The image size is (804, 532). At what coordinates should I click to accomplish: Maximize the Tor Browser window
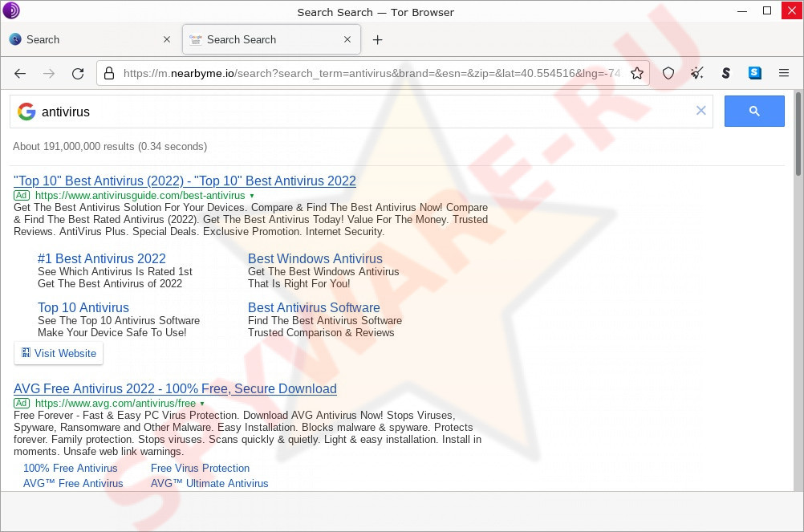pos(767,10)
